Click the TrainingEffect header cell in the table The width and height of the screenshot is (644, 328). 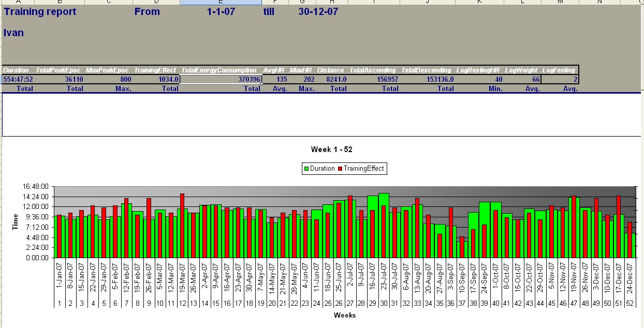[x=155, y=70]
